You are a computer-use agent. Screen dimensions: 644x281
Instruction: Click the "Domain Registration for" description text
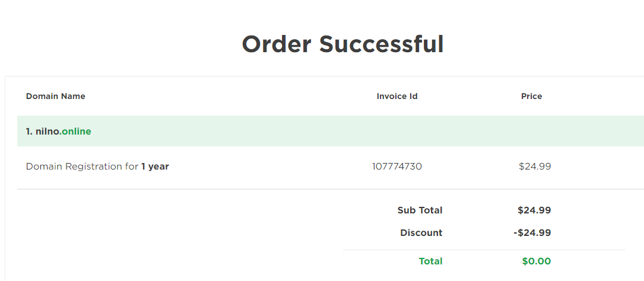82,167
